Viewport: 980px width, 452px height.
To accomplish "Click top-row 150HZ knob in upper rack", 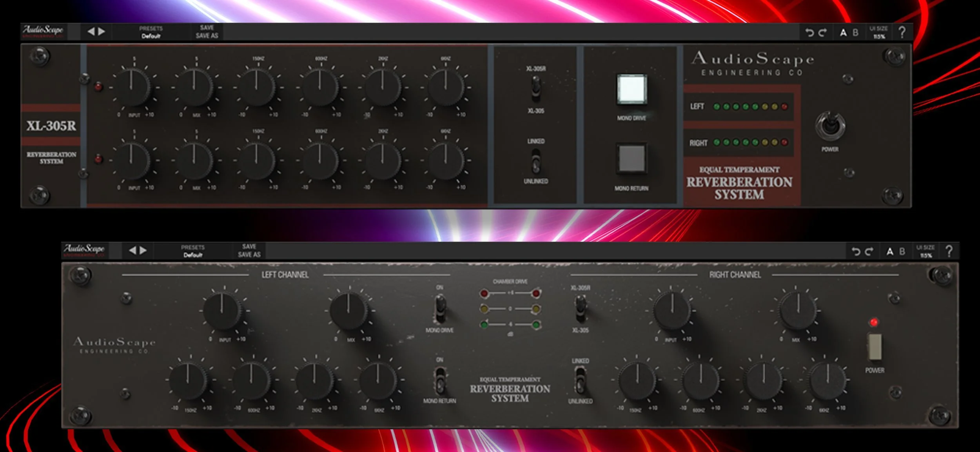I will tap(257, 87).
